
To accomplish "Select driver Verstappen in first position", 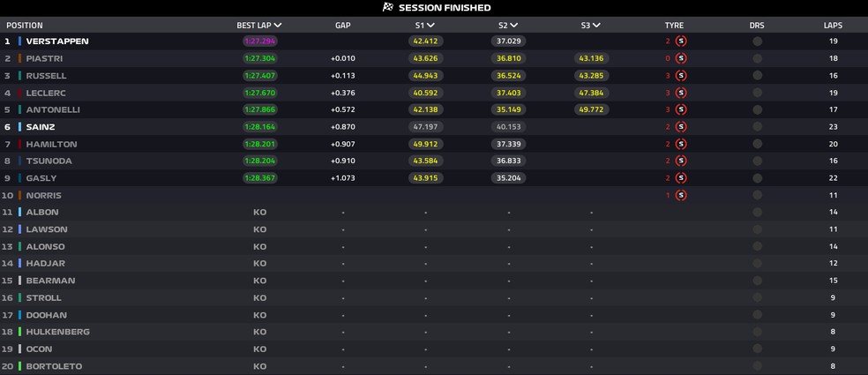I will pyautogui.click(x=57, y=41).
